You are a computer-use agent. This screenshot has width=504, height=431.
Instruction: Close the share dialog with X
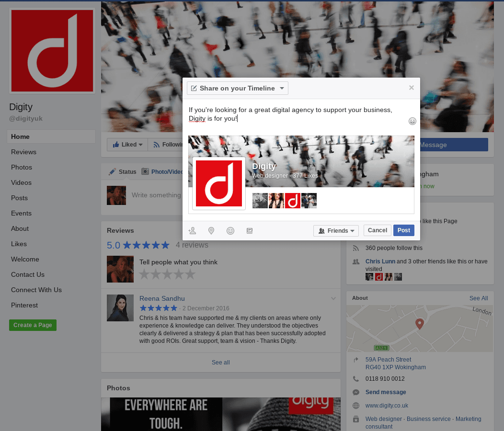tap(412, 88)
